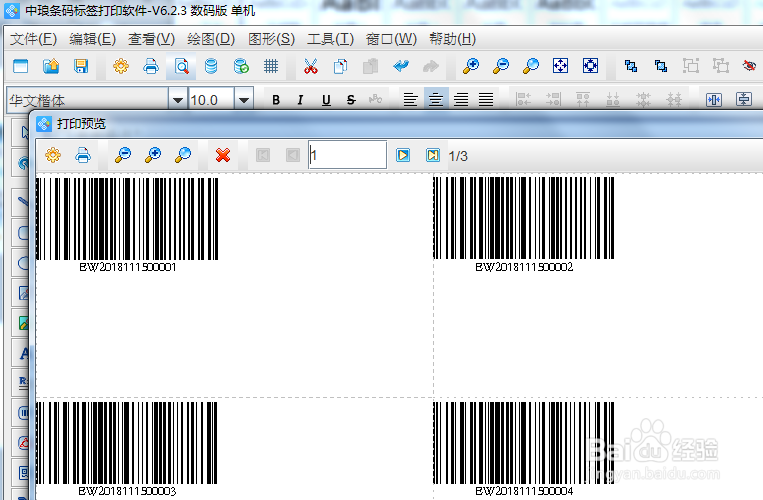Cut selection with scissors icon
Image resolution: width=763 pixels, height=500 pixels.
click(310, 66)
